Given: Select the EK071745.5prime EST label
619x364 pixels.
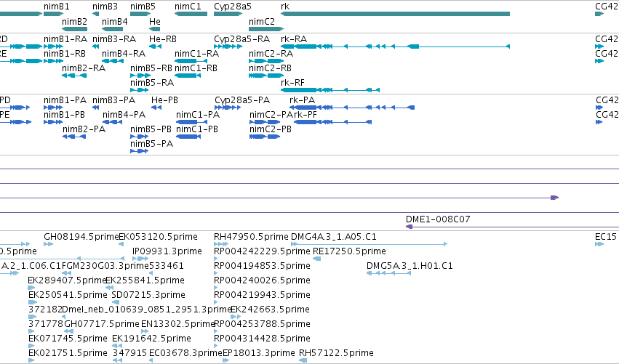Looking at the screenshot, I should (68, 339).
